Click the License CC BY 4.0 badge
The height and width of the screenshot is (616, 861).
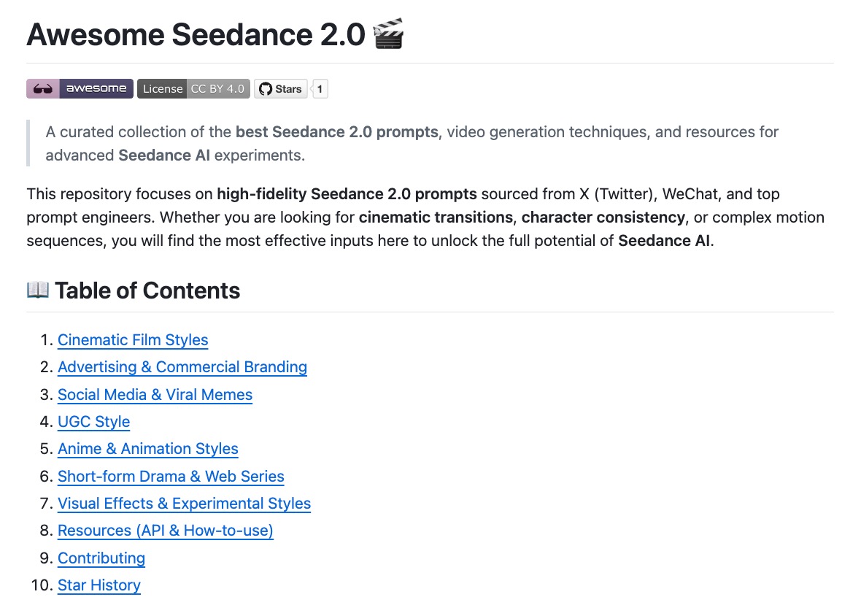pyautogui.click(x=193, y=89)
